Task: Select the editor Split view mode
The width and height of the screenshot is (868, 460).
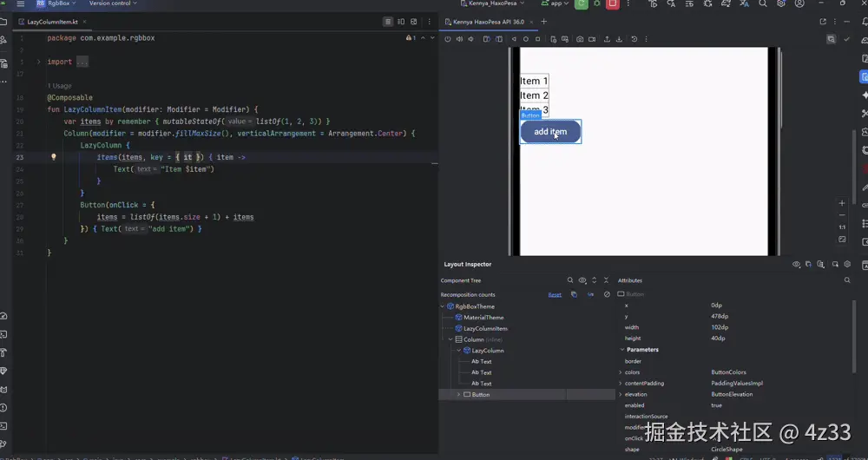Action: click(401, 23)
